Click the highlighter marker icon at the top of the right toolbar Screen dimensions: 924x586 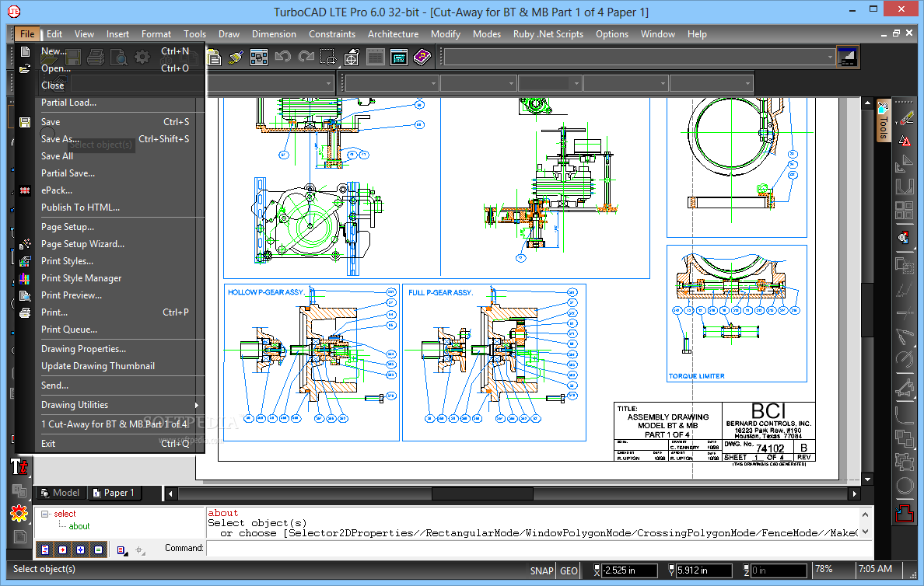point(905,118)
